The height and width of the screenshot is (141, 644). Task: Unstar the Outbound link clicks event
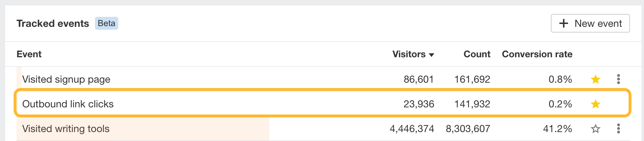[x=596, y=104]
